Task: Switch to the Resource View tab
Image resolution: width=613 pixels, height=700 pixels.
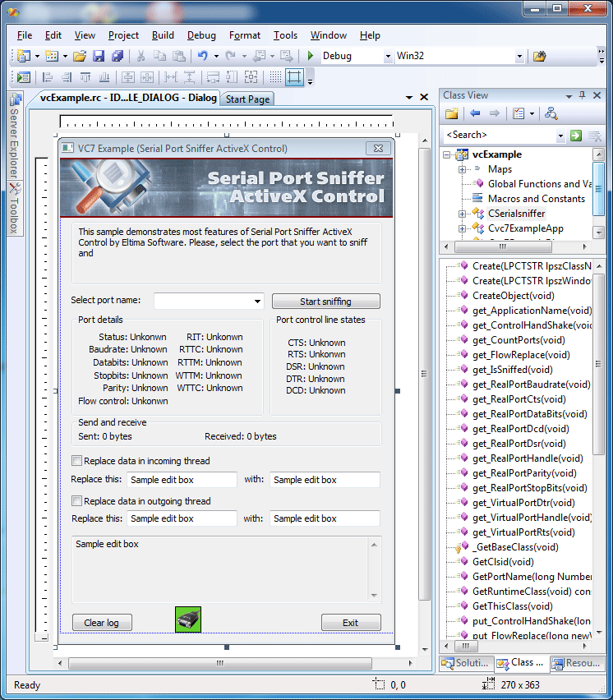Action: [x=578, y=663]
